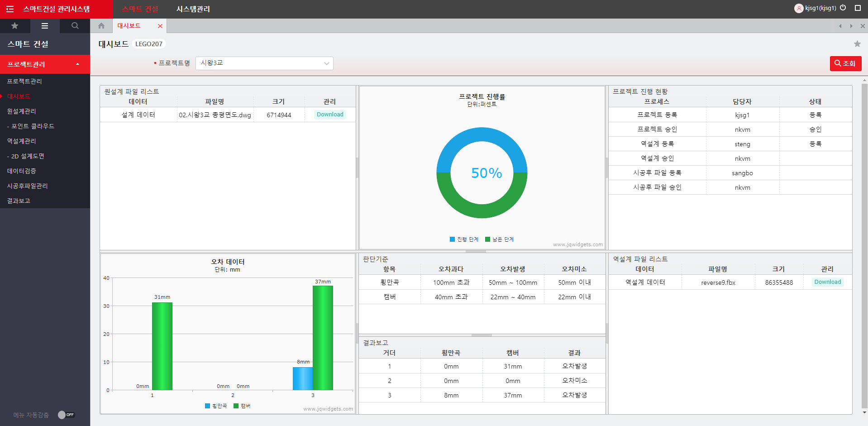Open the project name dropdown
This screenshot has height=426, width=868.
264,63
